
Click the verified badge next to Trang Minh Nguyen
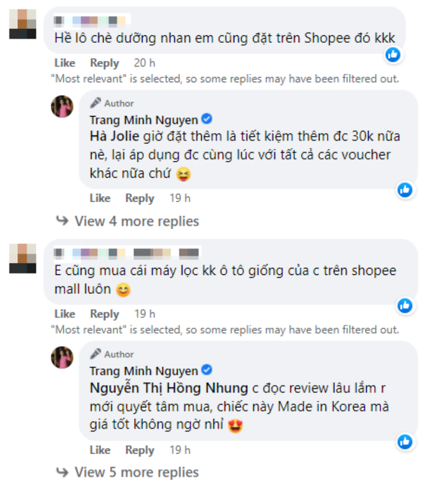tap(206, 118)
